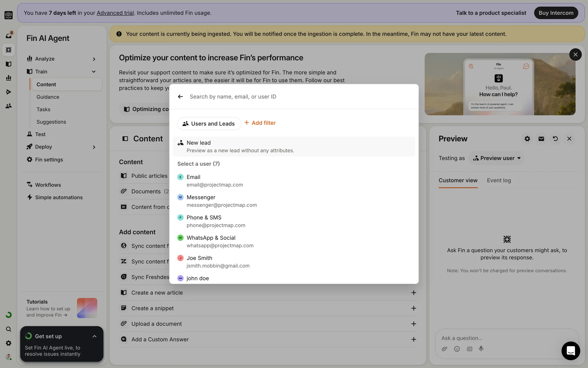Collapse the Get set up panel

[94, 336]
